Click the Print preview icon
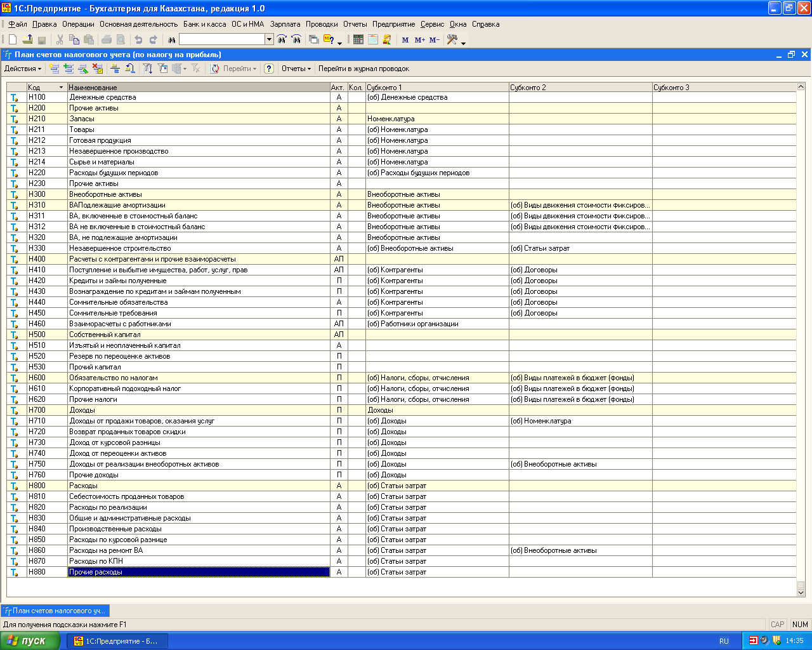This screenshot has height=650, width=812. click(x=121, y=39)
